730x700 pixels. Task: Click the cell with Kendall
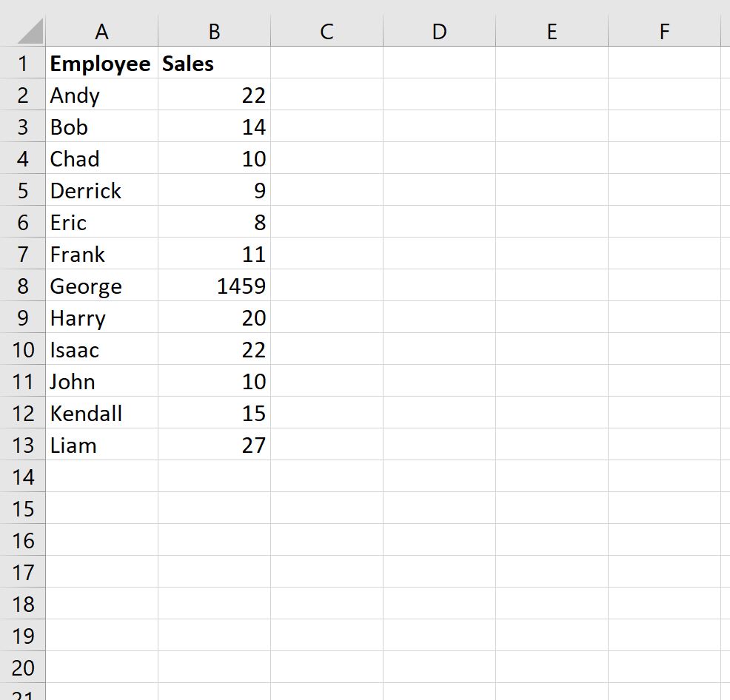coord(102,414)
